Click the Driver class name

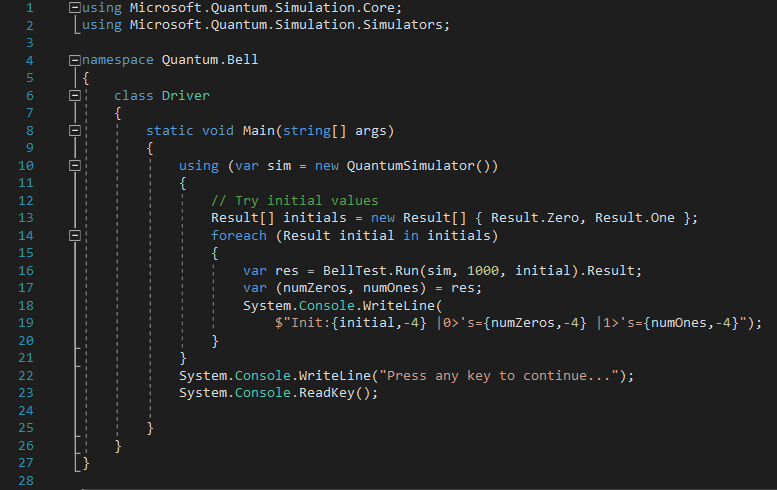186,95
